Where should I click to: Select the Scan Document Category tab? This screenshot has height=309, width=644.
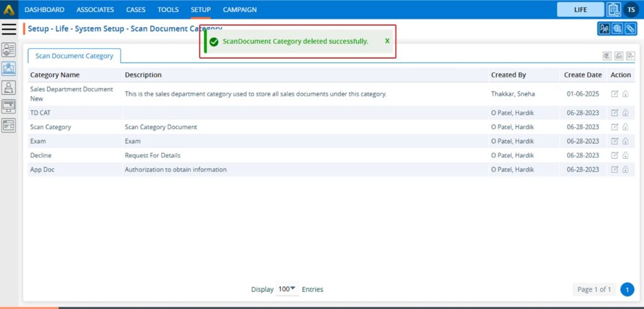[x=74, y=56]
